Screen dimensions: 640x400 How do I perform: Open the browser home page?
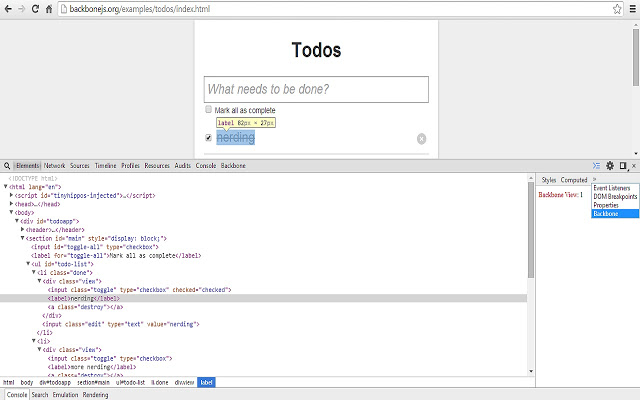click(49, 9)
